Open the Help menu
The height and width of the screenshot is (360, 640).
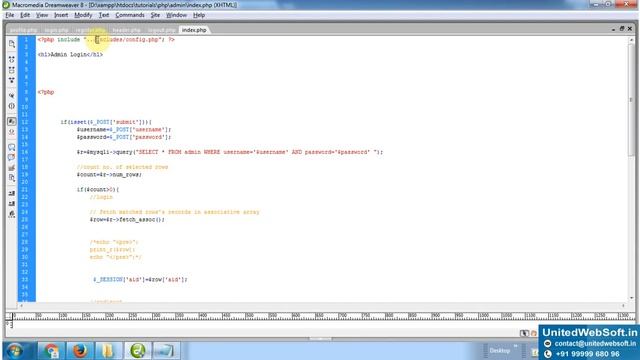click(x=199, y=15)
